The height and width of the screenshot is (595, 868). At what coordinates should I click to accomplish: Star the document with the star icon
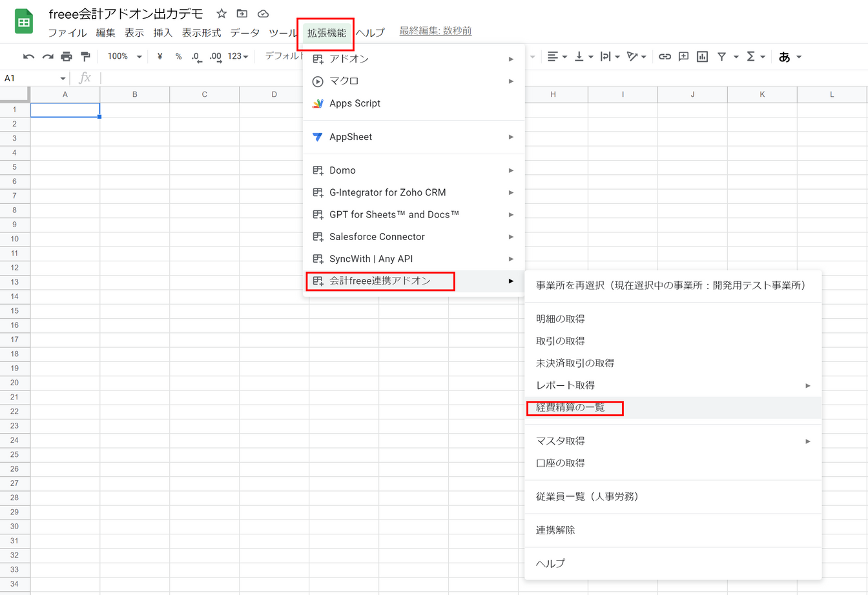[x=222, y=14]
